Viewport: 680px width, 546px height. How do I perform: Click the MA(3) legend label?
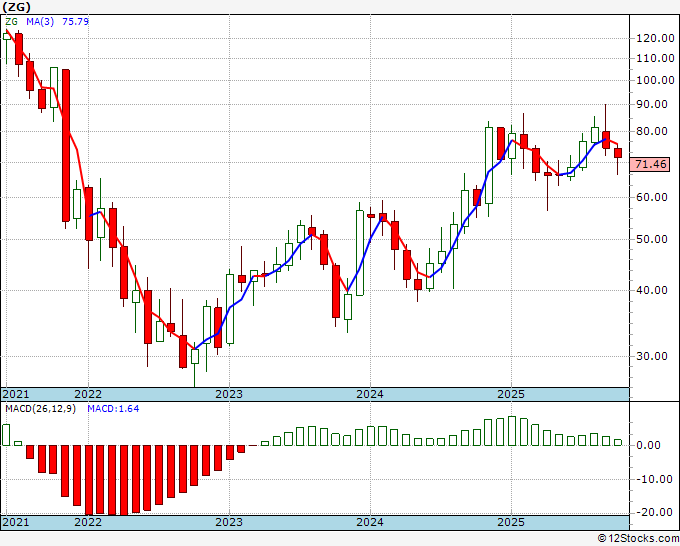pyautogui.click(x=40, y=21)
